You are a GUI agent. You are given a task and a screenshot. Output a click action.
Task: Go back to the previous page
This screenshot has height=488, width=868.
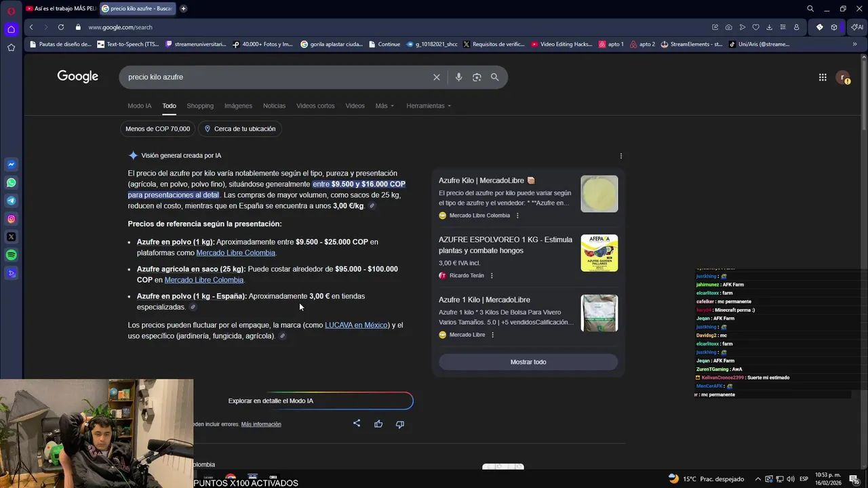[x=31, y=27]
